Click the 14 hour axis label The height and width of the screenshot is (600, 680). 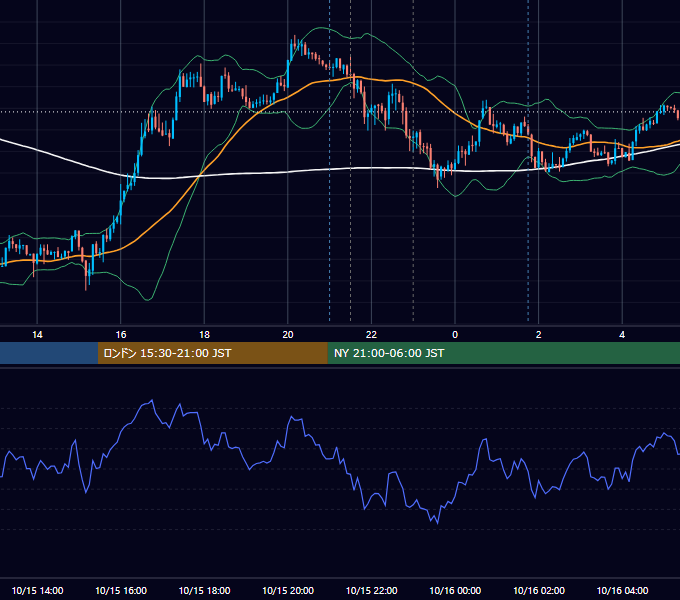pos(37,335)
